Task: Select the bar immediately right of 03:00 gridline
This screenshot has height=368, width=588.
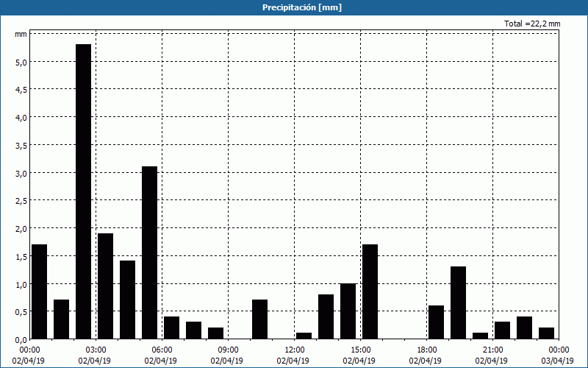Action: pyautogui.click(x=105, y=286)
